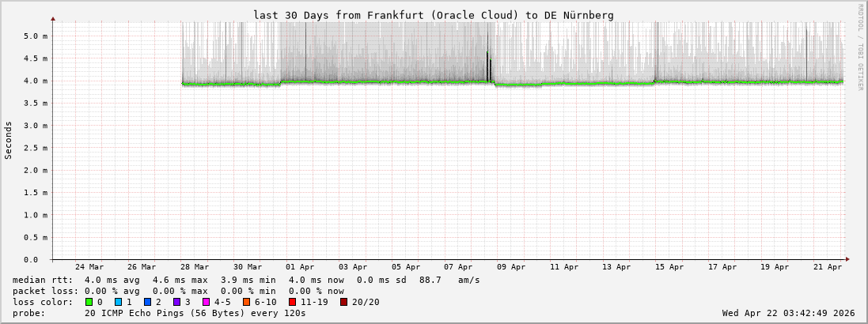Select the blue 2 loss color swatch
The width and height of the screenshot is (868, 324).
[147, 302]
